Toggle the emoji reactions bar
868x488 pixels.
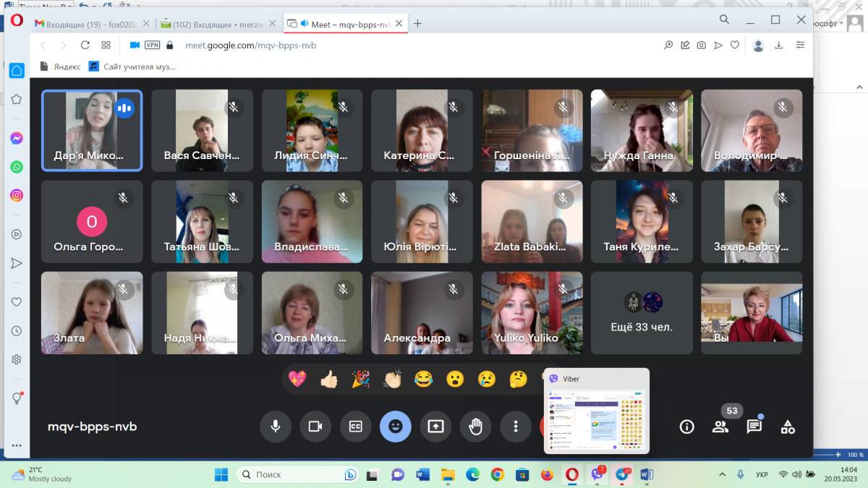[395, 427]
